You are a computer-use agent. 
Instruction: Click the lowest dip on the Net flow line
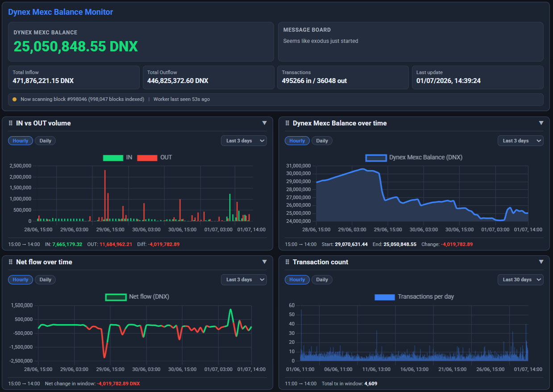tap(104, 357)
